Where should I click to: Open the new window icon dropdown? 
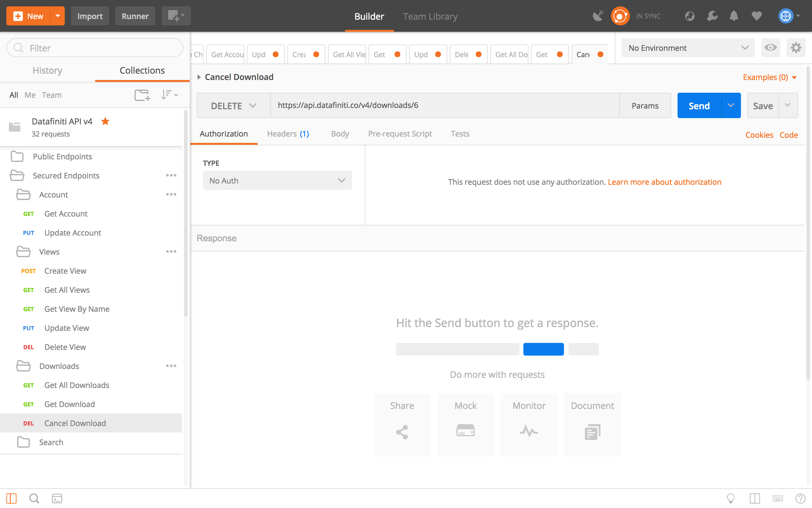[x=176, y=16]
